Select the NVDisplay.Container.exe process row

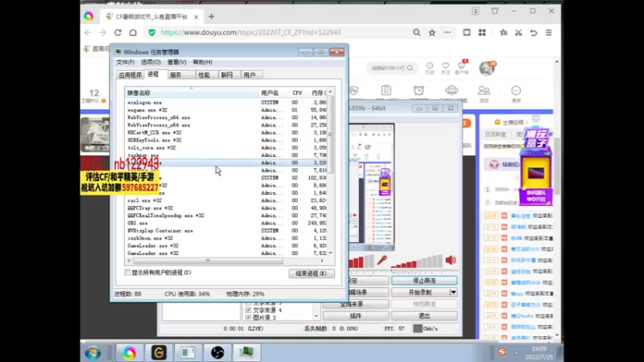227,231
